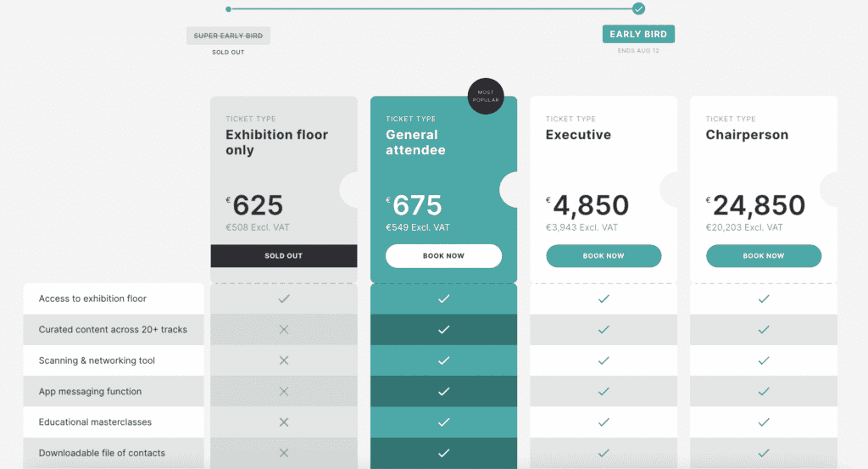Select the Super Early Bird tab
The height and width of the screenshot is (469, 868).
tap(228, 36)
